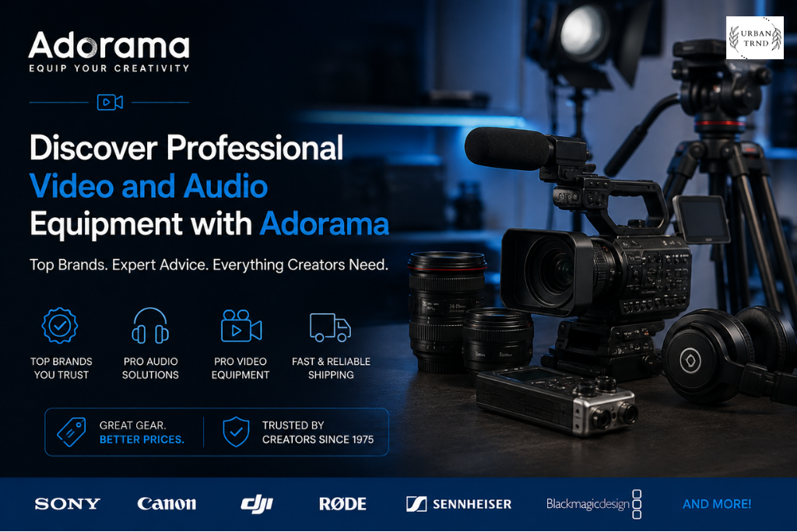The width and height of the screenshot is (797, 532).
Task: Click the blue Video and Audio headline
Action: coord(149,186)
